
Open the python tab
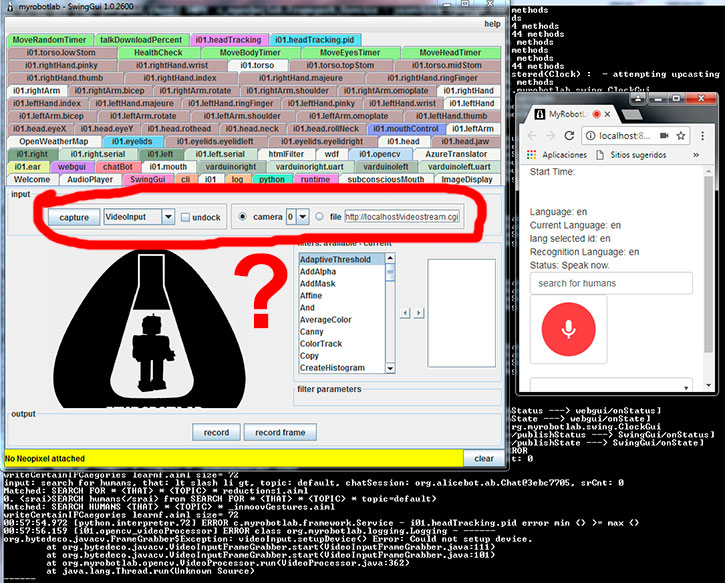pyautogui.click(x=272, y=179)
